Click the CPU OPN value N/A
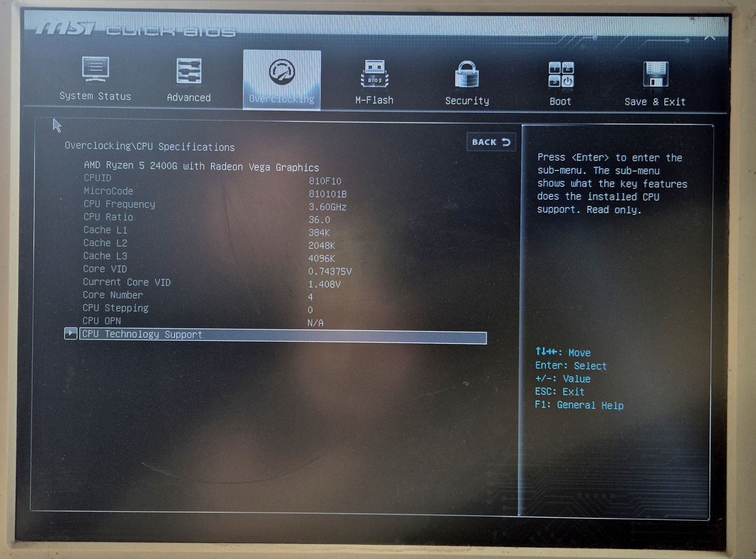Screen dimensions: 756x559 point(316,323)
